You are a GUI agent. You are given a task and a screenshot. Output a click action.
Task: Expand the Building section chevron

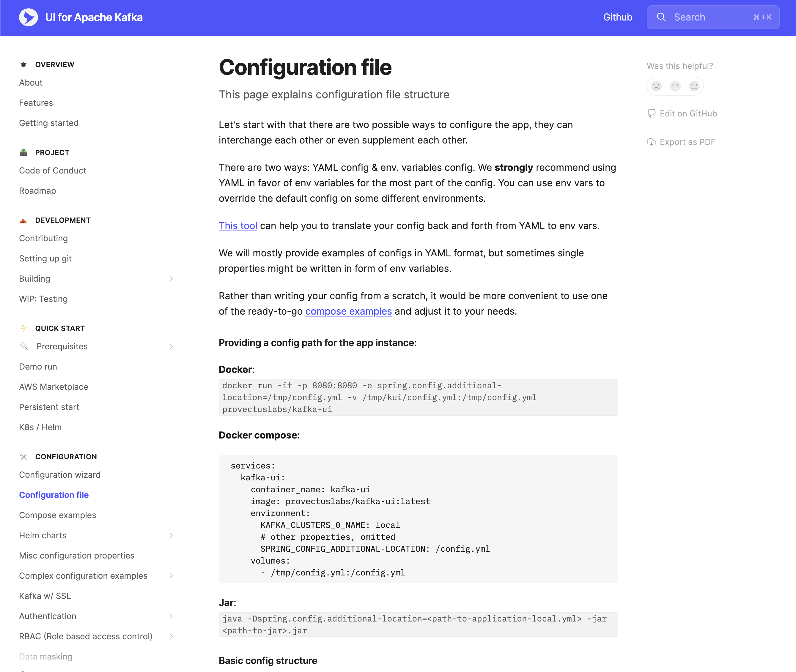[171, 279]
